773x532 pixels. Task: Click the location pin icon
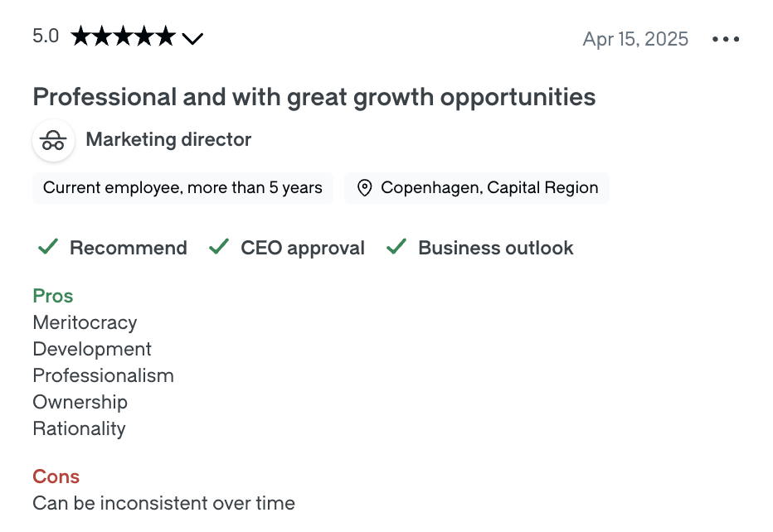coord(364,187)
